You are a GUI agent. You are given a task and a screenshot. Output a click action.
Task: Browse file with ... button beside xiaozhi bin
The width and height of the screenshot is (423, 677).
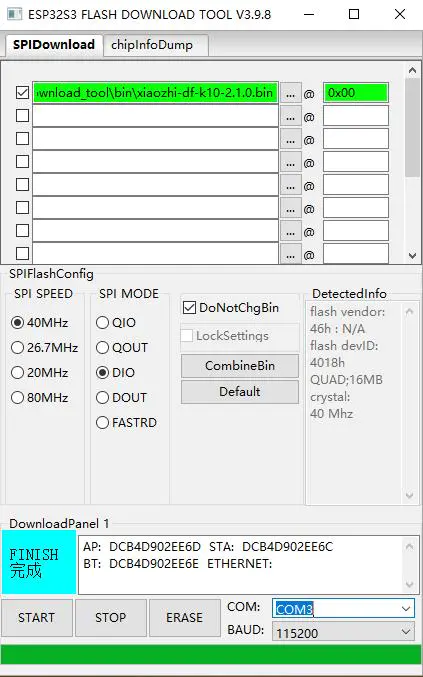click(290, 93)
